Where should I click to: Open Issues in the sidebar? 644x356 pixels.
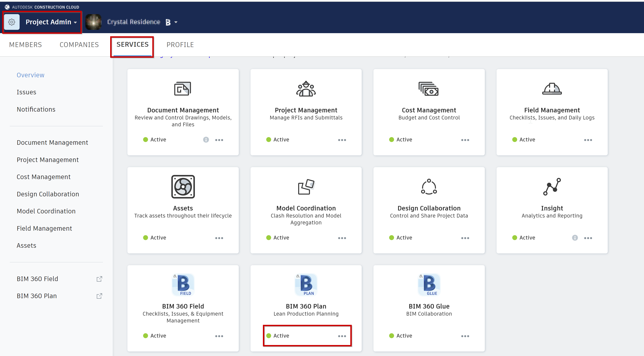(26, 92)
